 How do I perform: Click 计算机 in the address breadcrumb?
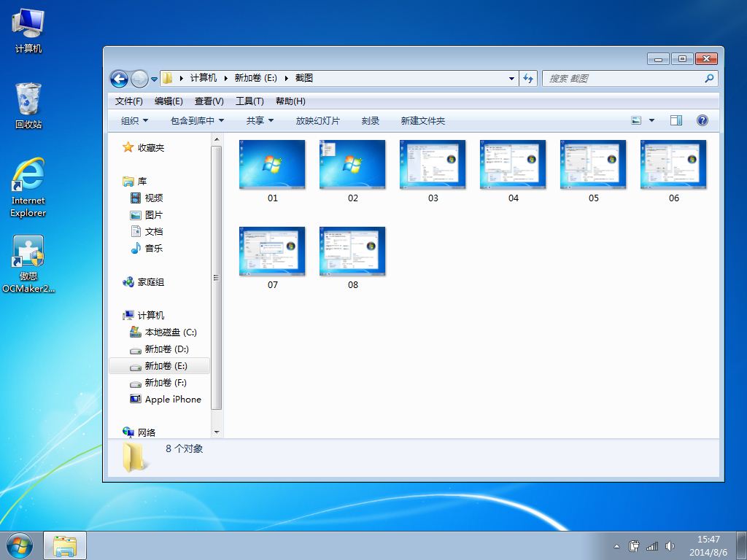(204, 78)
